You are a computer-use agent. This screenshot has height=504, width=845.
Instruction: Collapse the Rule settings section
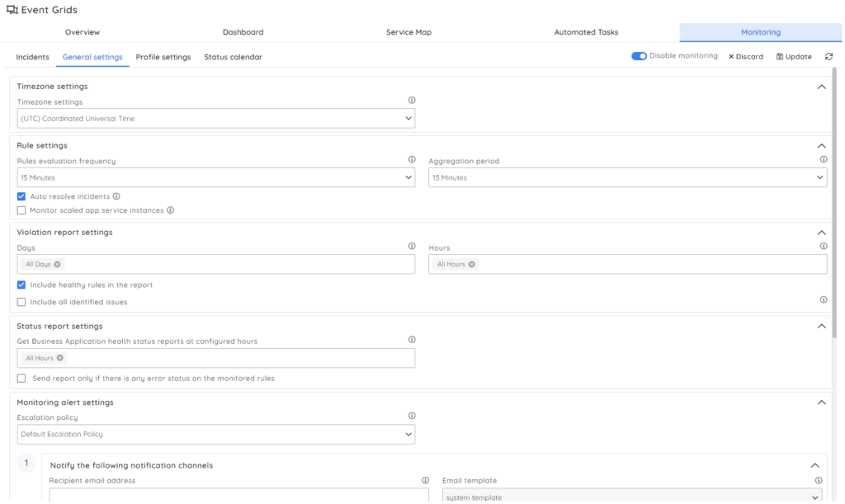821,146
